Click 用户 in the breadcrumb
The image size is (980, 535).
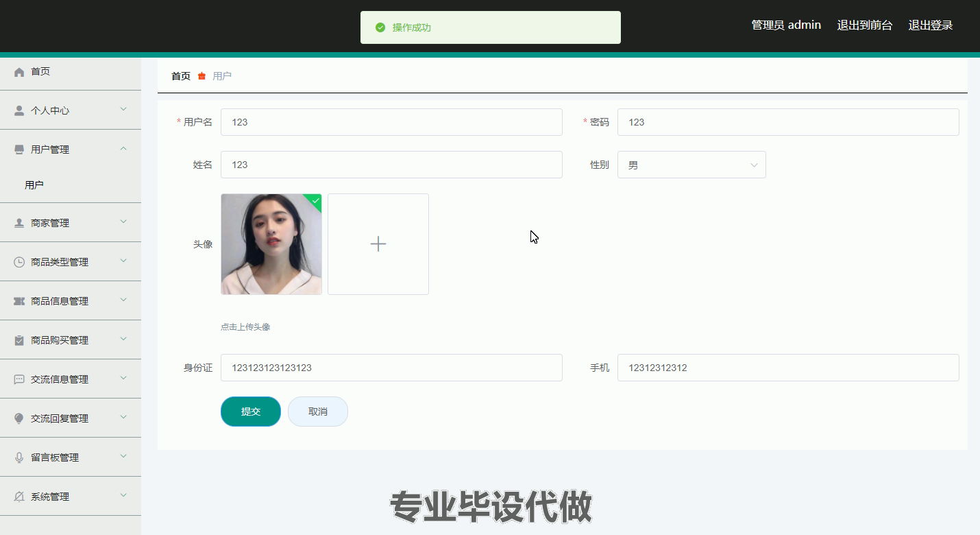tap(222, 76)
